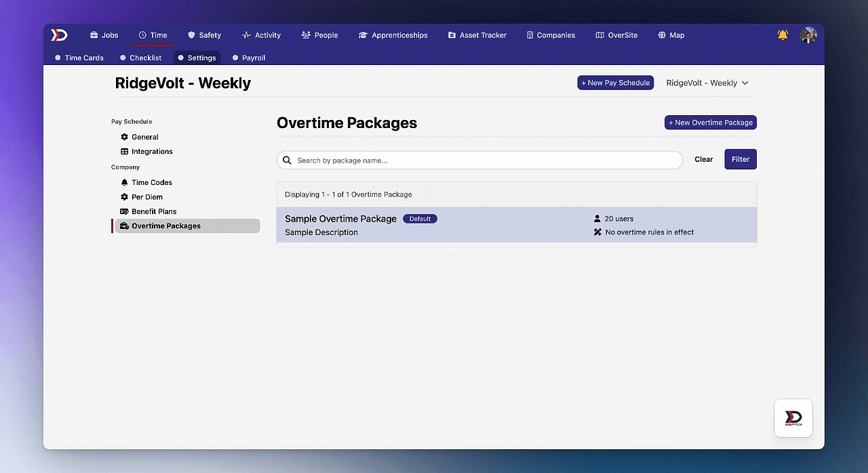Click the Overtime Packages sidebar icon
The height and width of the screenshot is (473, 868).
124,226
